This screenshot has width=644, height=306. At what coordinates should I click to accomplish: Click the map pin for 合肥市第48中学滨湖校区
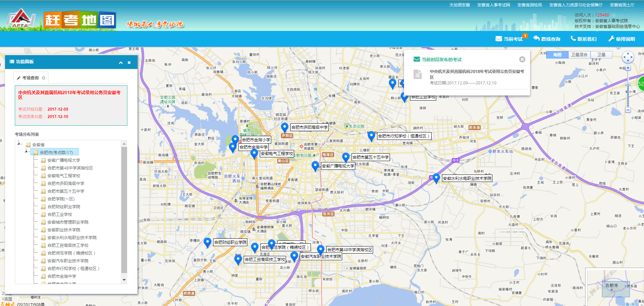pos(321,250)
